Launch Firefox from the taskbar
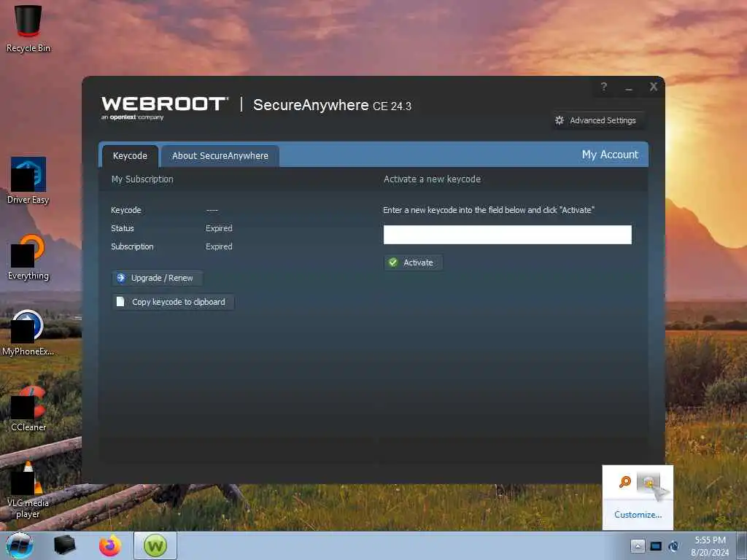The height and width of the screenshot is (560, 747). pos(109,545)
